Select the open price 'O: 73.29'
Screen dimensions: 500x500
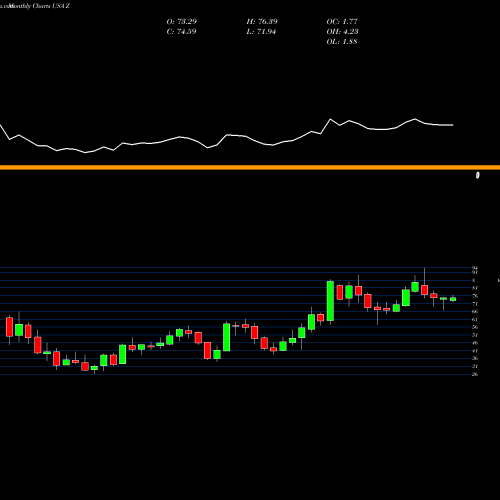[x=182, y=22]
